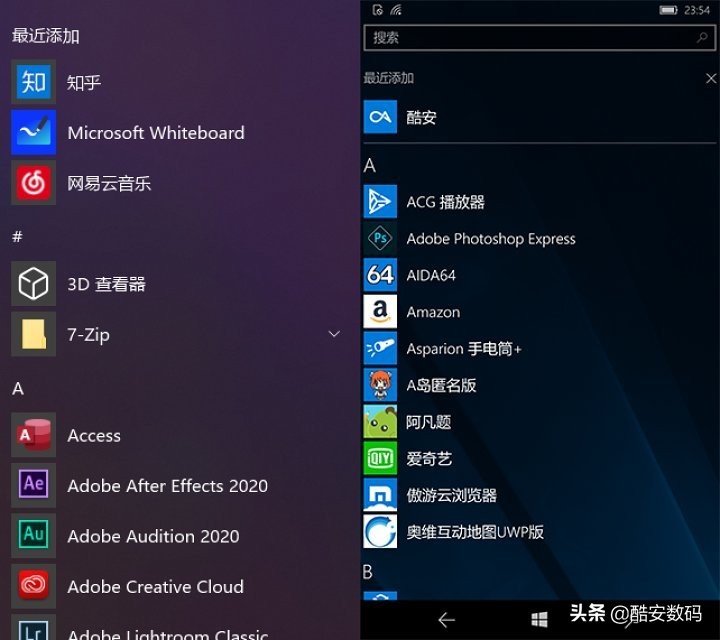Select Adobe After Effects 2020 label
Viewport: 720px width, 640px height.
coord(168,486)
